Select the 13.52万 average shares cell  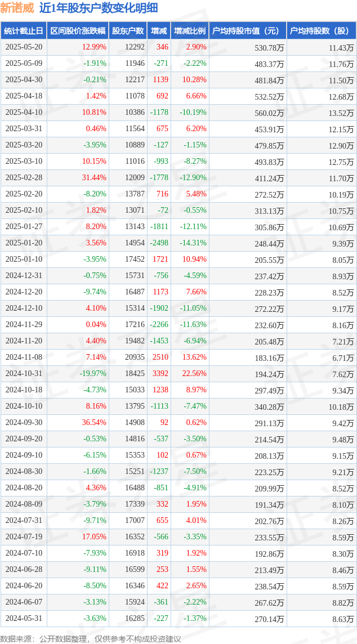(x=341, y=113)
